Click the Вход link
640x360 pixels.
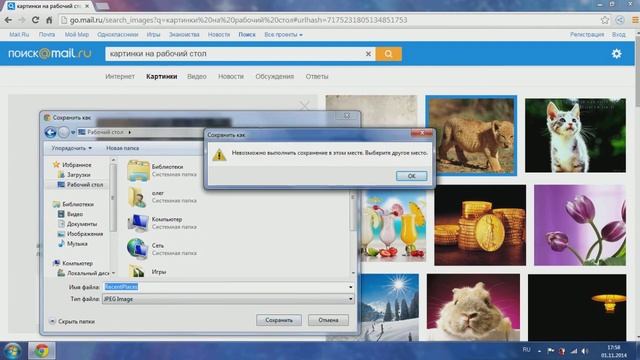coord(618,35)
